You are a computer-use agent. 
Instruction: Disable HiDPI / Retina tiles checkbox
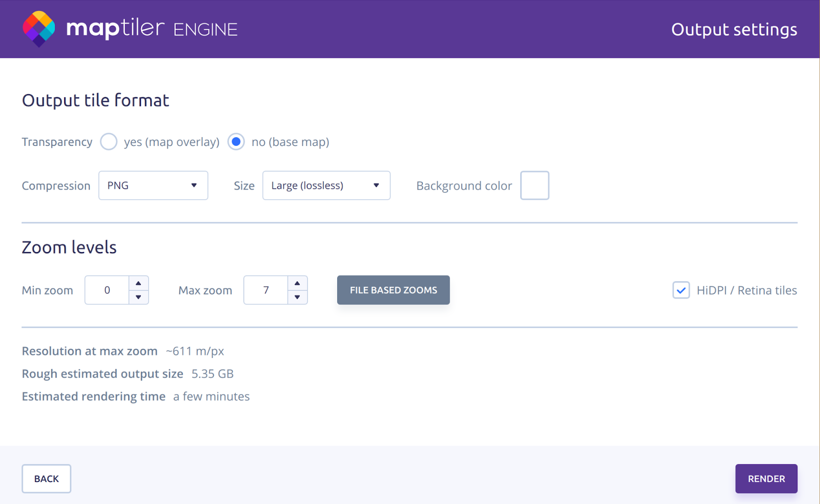pyautogui.click(x=681, y=290)
